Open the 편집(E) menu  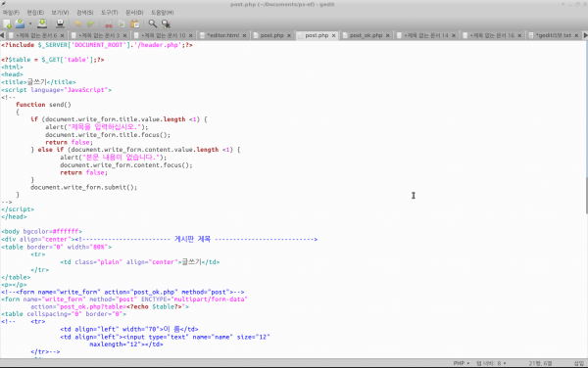(x=35, y=13)
